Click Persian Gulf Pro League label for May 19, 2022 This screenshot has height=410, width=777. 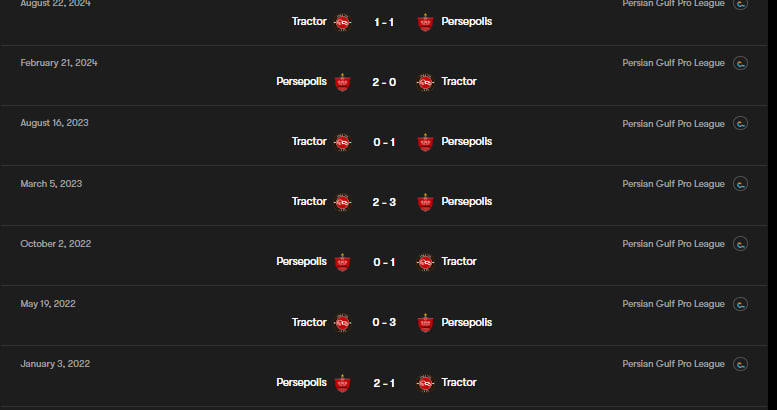(673, 304)
